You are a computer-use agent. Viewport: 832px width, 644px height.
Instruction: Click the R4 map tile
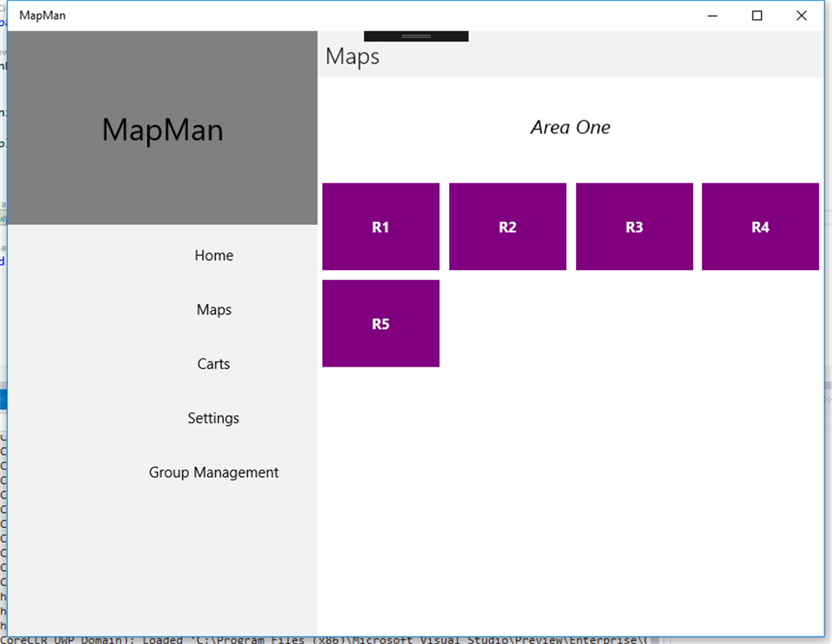[x=760, y=227]
